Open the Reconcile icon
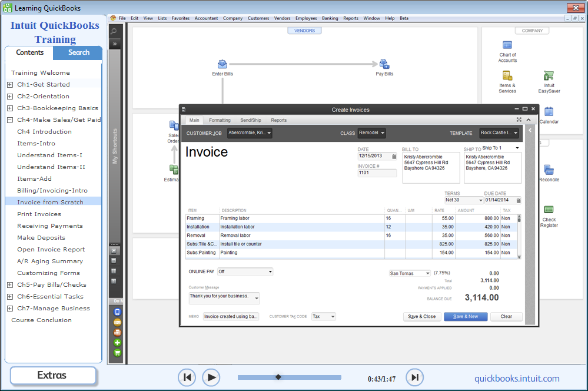 click(549, 170)
